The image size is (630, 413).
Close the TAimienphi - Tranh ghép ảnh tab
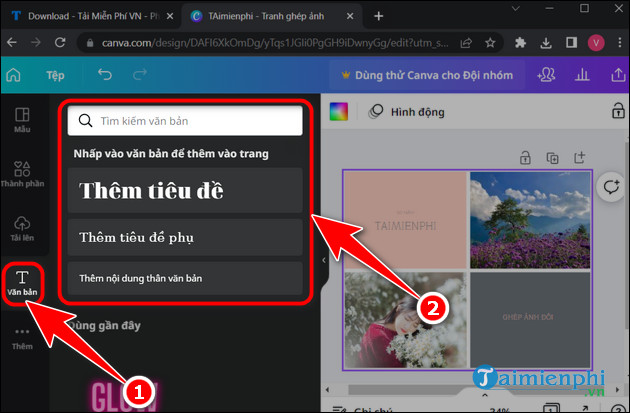350,16
